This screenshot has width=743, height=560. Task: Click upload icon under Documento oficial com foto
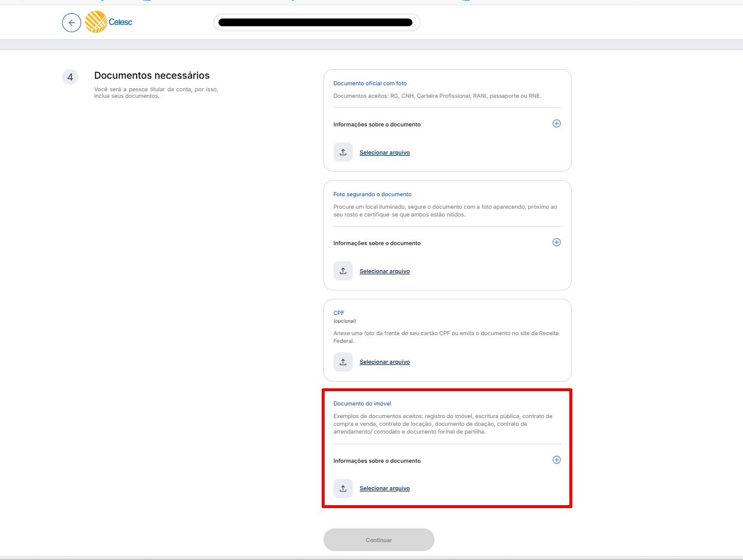pyautogui.click(x=343, y=152)
